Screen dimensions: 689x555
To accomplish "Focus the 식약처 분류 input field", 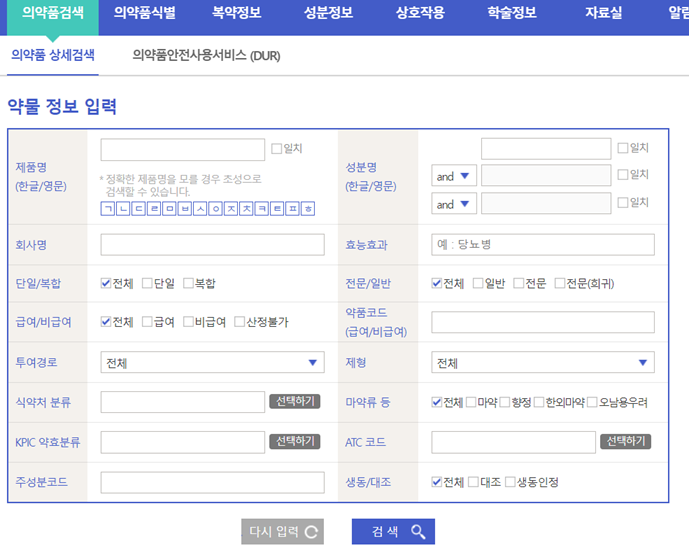I will (183, 402).
